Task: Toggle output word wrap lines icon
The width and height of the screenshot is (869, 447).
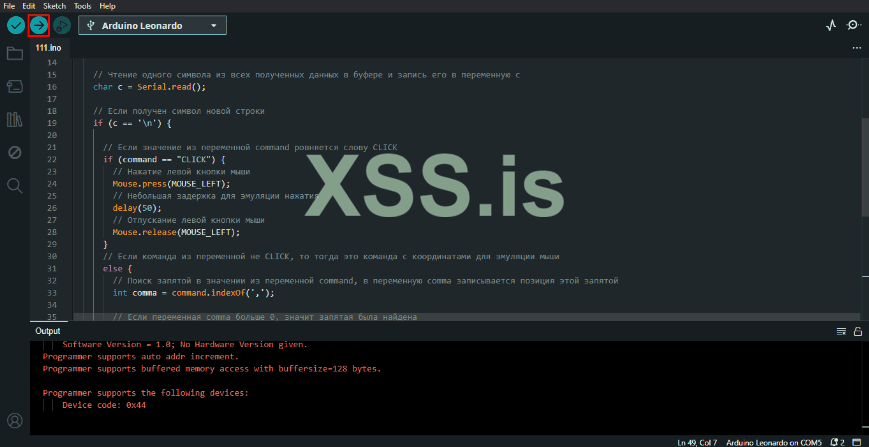Action: click(841, 331)
